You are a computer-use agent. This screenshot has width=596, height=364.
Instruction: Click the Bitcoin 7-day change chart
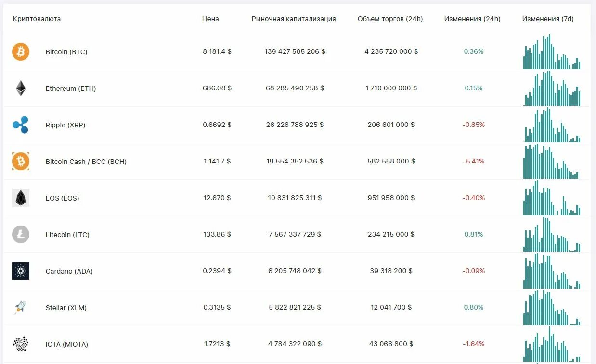tap(552, 52)
